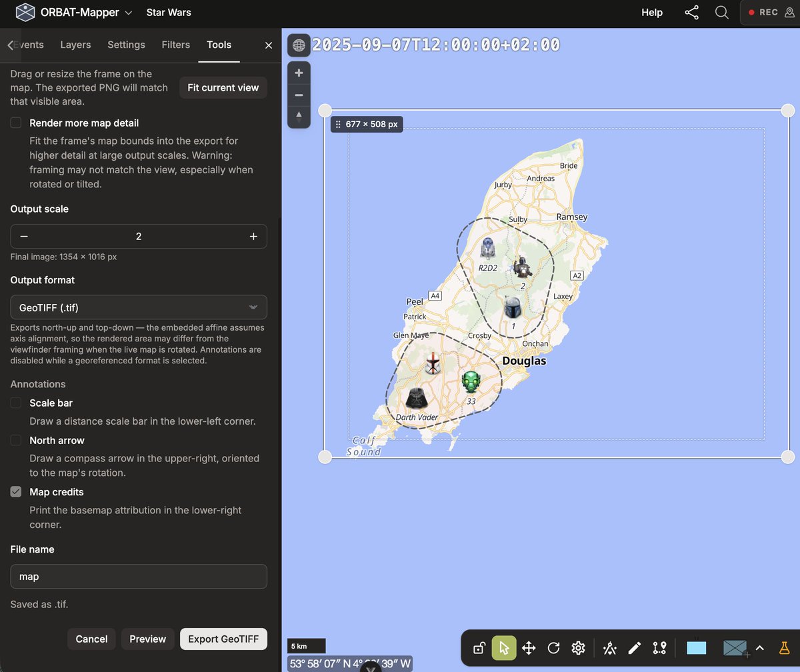Open the Help menu
This screenshot has height=672, width=800.
(652, 13)
